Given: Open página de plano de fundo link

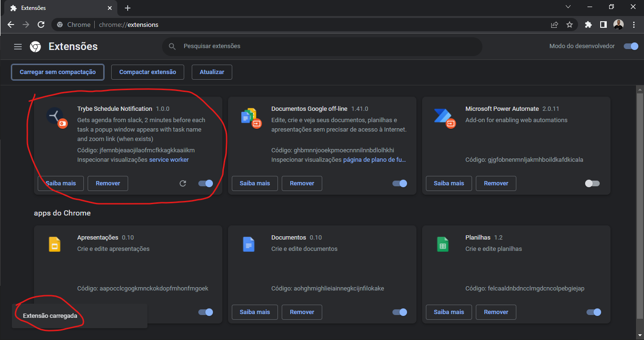Looking at the screenshot, I should click(375, 160).
